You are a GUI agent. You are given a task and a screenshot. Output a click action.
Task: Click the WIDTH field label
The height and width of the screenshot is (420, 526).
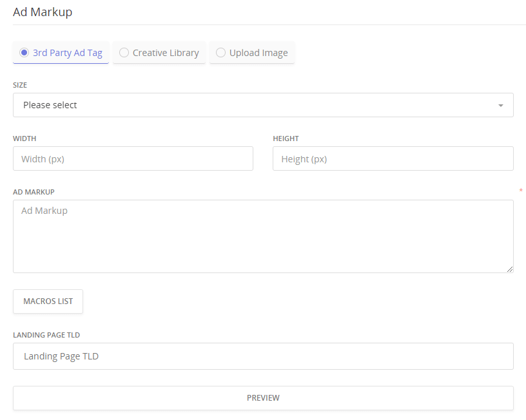tap(24, 138)
